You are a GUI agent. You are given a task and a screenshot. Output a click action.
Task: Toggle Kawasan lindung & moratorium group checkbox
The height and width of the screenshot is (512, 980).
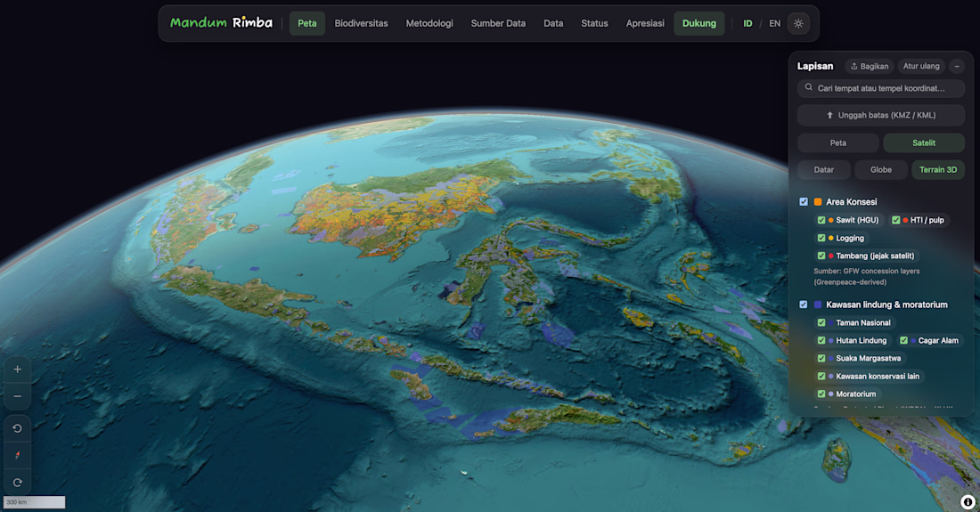804,305
